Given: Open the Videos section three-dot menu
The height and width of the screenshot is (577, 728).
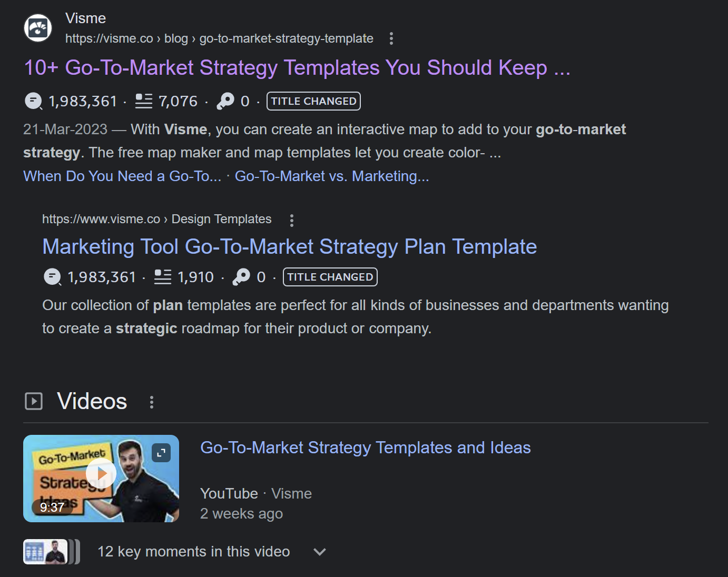Looking at the screenshot, I should [152, 402].
